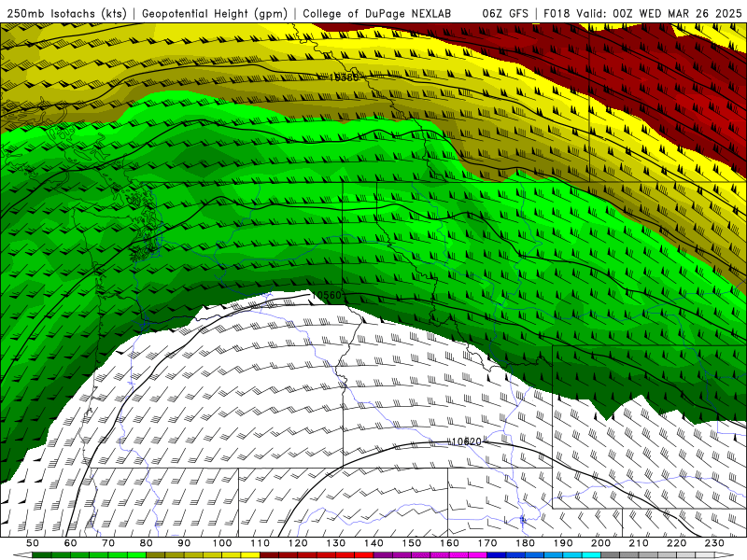
Task: Click the 10380 height contour label
Action: (344, 77)
